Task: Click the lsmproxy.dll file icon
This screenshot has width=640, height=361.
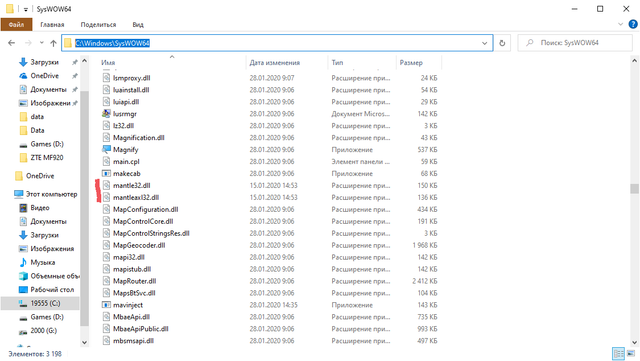Action: coord(106,78)
